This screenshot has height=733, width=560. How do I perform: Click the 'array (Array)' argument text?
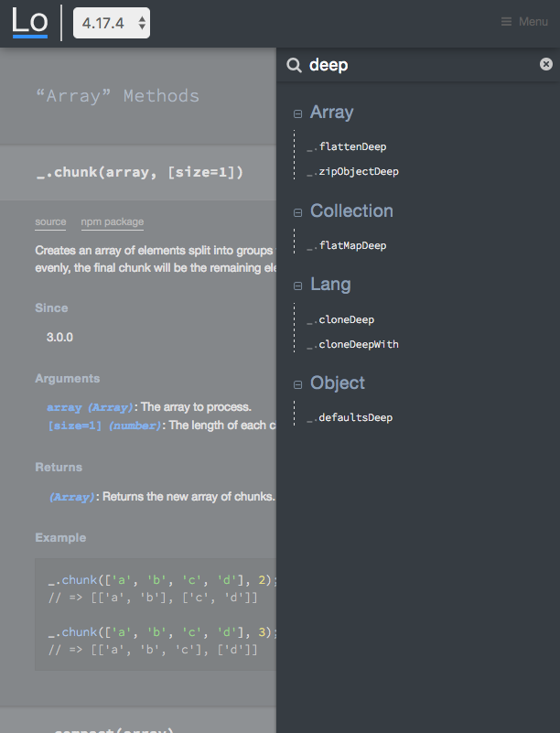(x=91, y=407)
